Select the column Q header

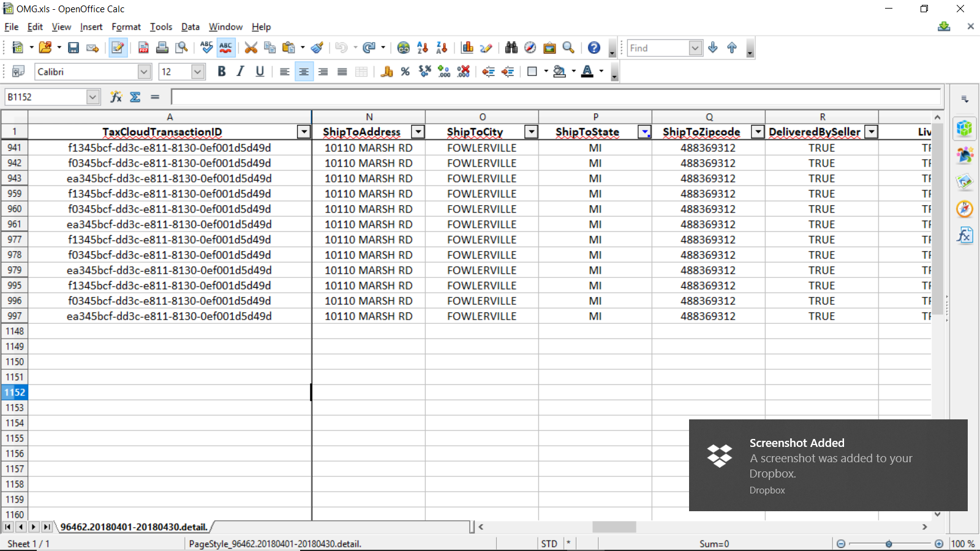point(709,117)
